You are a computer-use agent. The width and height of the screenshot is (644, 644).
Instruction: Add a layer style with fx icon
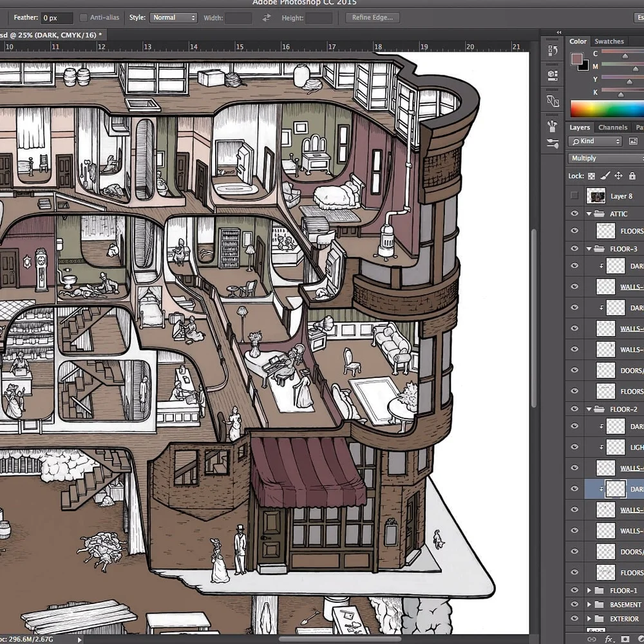pyautogui.click(x=609, y=639)
